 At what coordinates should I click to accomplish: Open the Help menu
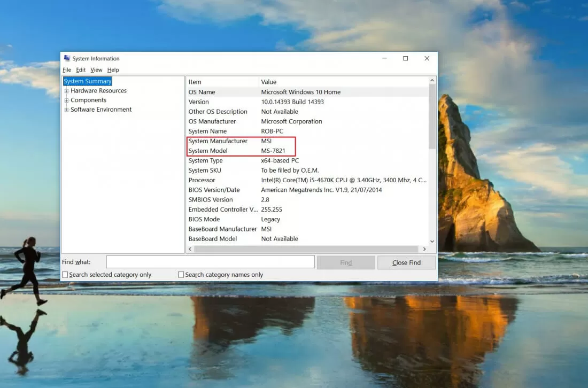pyautogui.click(x=113, y=69)
